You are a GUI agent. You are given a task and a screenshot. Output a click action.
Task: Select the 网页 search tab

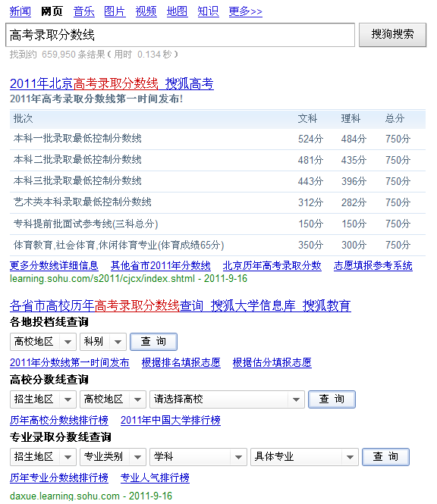pos(52,11)
